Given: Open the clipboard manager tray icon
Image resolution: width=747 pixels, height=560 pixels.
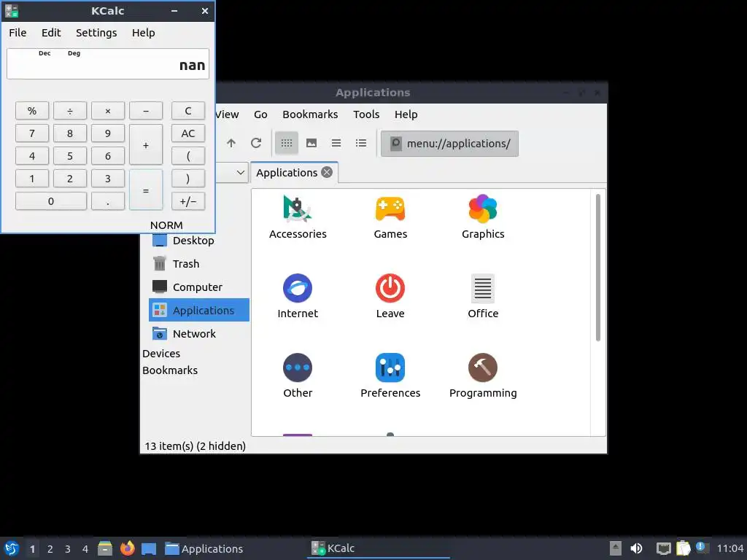Looking at the screenshot, I should tap(683, 548).
